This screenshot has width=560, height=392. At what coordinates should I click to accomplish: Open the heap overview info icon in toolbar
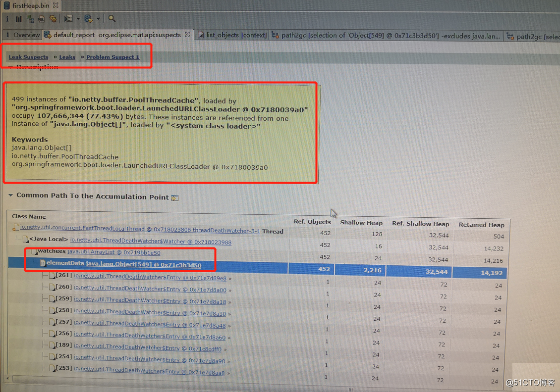(x=7, y=18)
